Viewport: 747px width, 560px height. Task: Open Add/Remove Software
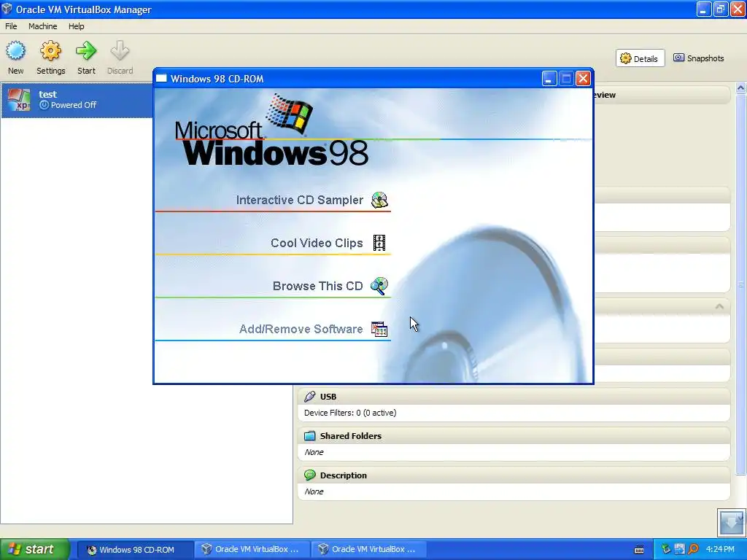301,329
